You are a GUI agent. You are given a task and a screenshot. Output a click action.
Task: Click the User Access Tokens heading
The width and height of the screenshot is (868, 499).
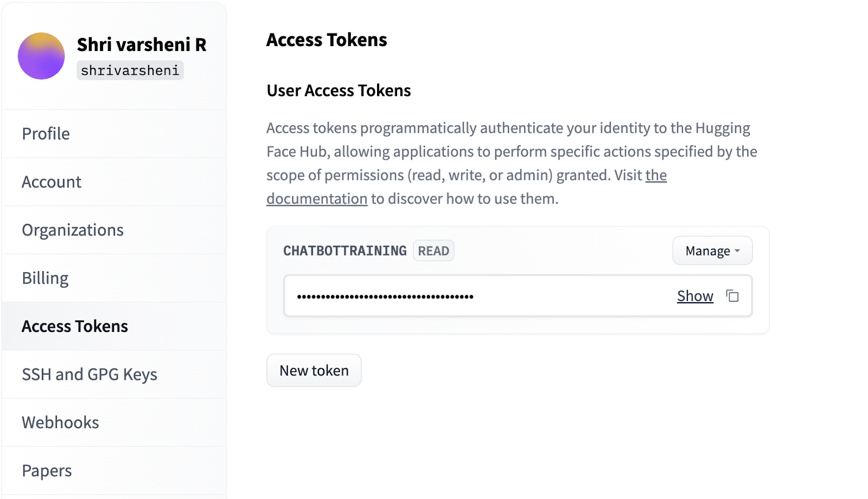[337, 90]
